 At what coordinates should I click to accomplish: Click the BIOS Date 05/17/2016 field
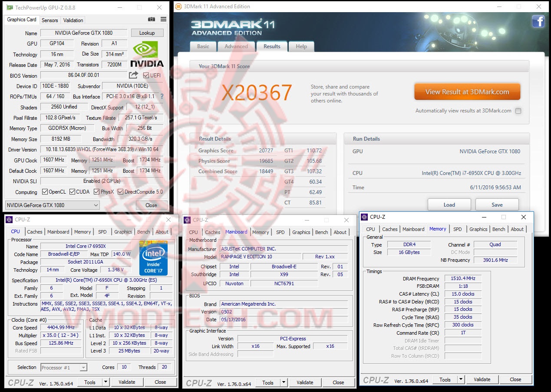[x=284, y=319]
